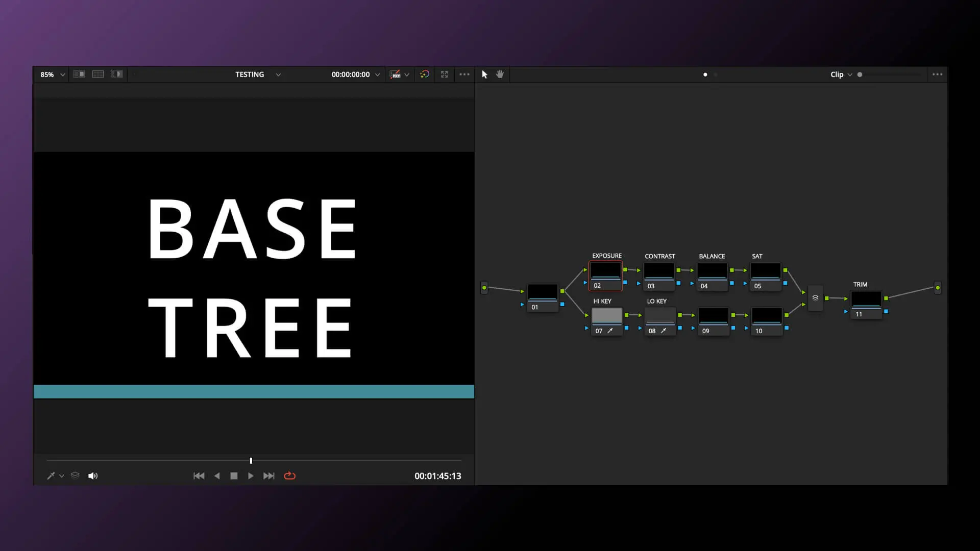Click node 11 green RGB input triangle
Image resolution: width=980 pixels, height=551 pixels.
tap(846, 298)
